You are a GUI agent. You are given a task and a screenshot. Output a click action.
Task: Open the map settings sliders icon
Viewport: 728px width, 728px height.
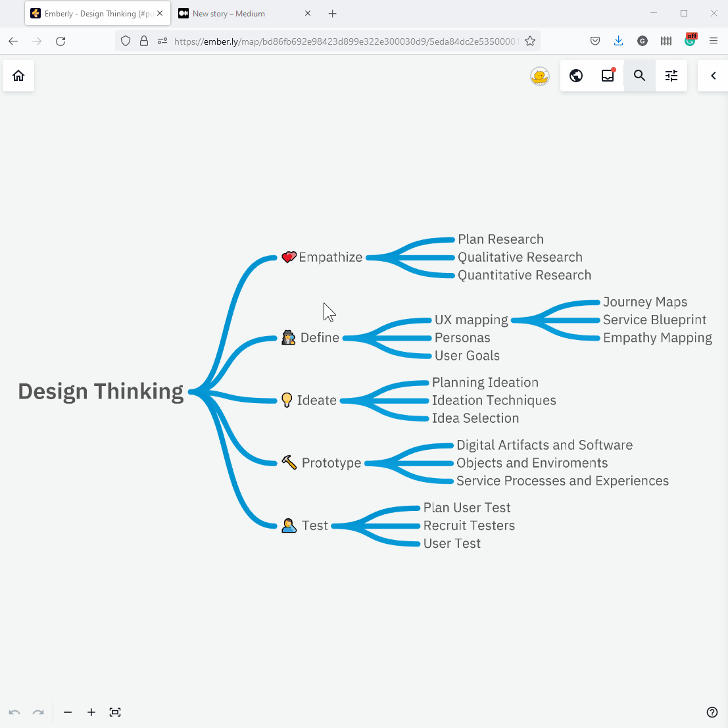(671, 76)
